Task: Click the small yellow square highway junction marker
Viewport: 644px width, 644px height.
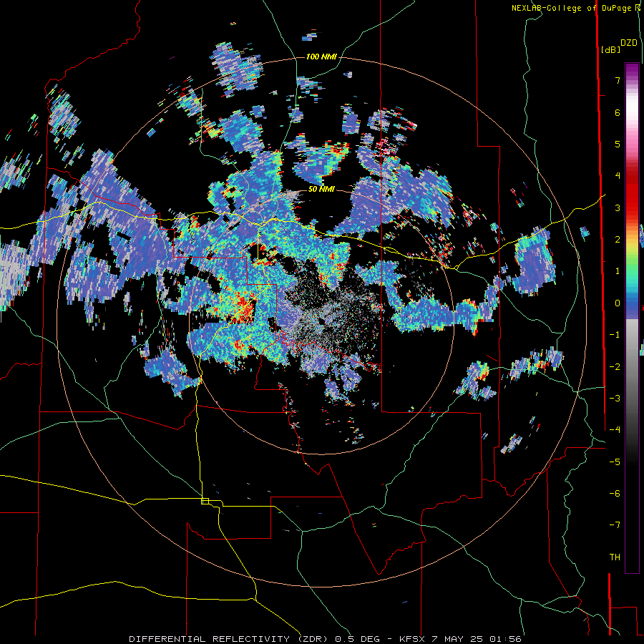Action: pyautogui.click(x=205, y=501)
